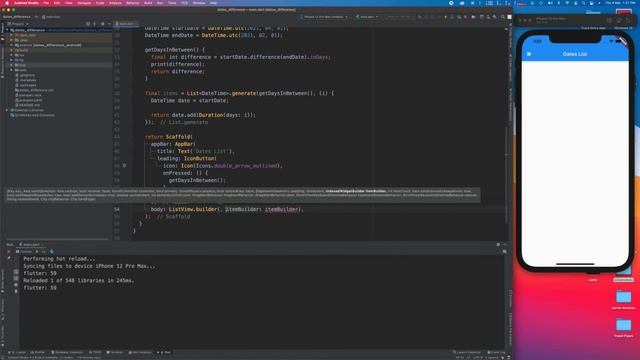Open main.dart run configuration dropdown
The width and height of the screenshot is (640, 360).
click(x=367, y=17)
